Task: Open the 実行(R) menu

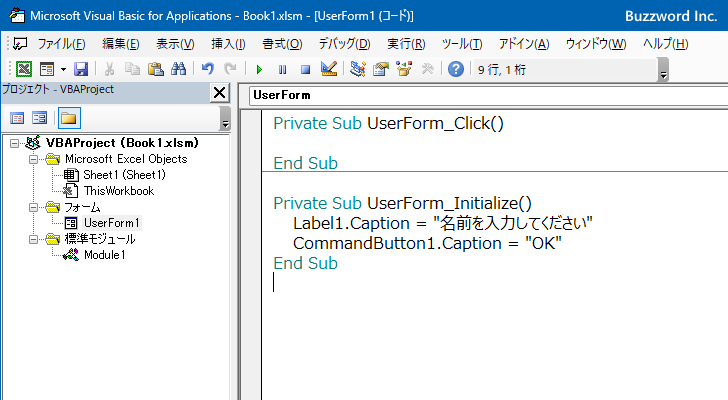Action: pyautogui.click(x=406, y=44)
